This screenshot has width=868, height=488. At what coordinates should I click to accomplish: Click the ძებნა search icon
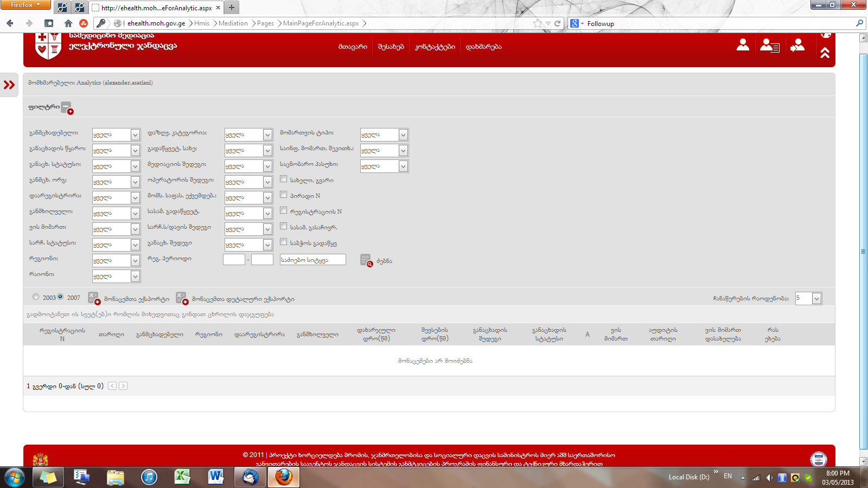click(366, 261)
